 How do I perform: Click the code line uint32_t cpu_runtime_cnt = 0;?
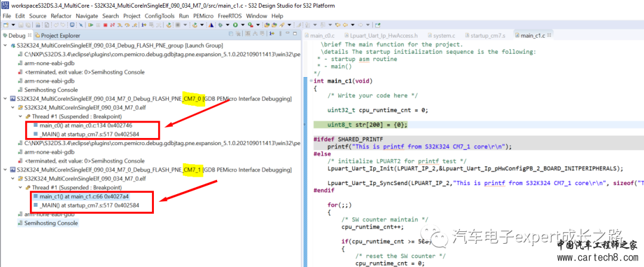[x=378, y=110]
